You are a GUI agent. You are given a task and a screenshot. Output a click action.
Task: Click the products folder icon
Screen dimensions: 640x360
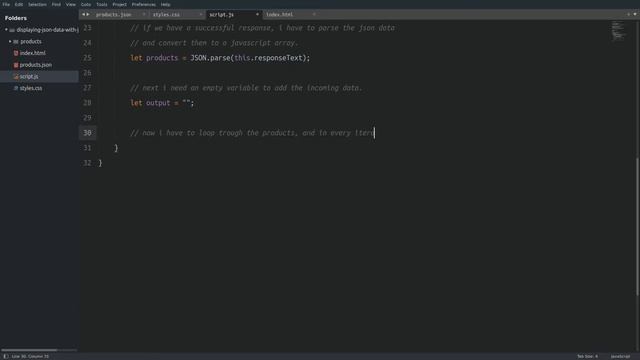coord(16,42)
